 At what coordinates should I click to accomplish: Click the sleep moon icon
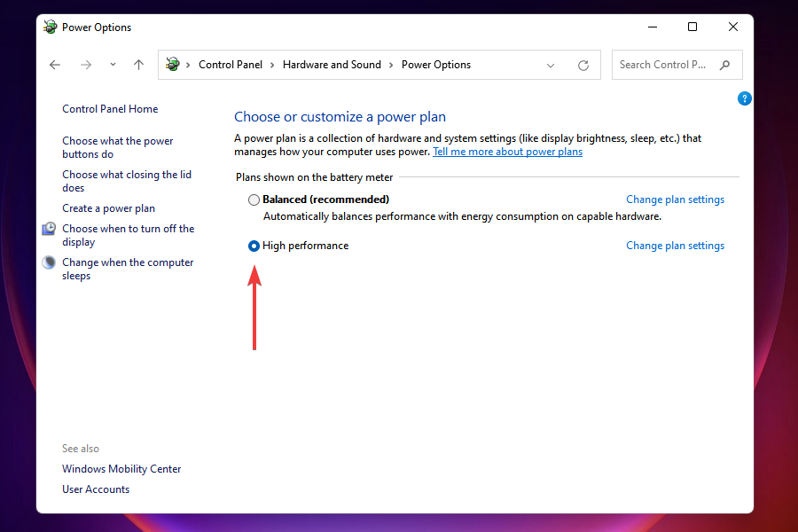click(x=49, y=262)
